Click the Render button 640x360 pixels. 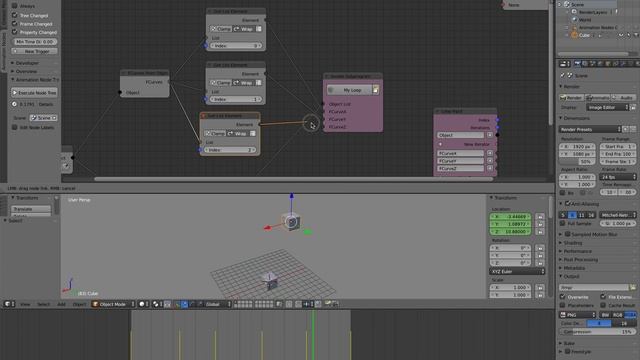(571, 98)
